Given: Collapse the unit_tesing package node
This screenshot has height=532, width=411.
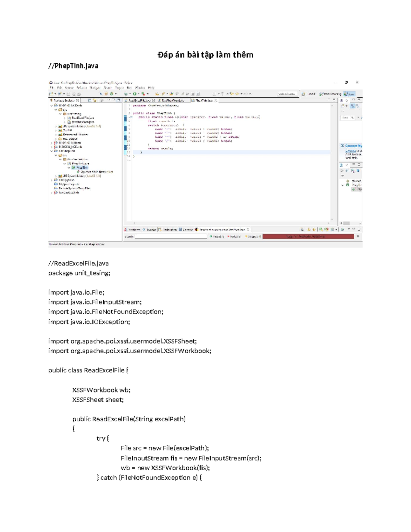Looking at the screenshot, I should point(60,114).
